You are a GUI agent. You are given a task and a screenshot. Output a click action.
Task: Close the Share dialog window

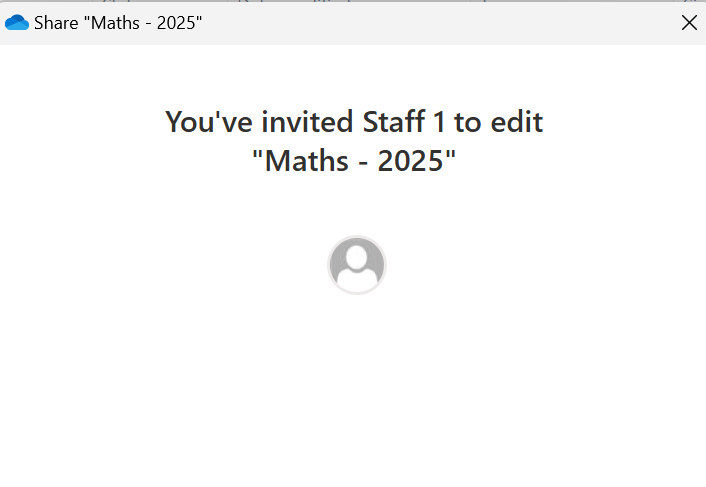689,23
